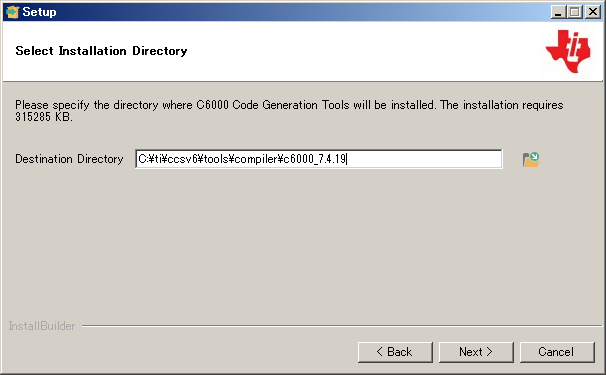Screen dimensions: 606x375
Task: Click the 315285 KB size requirement text
Action: [44, 117]
